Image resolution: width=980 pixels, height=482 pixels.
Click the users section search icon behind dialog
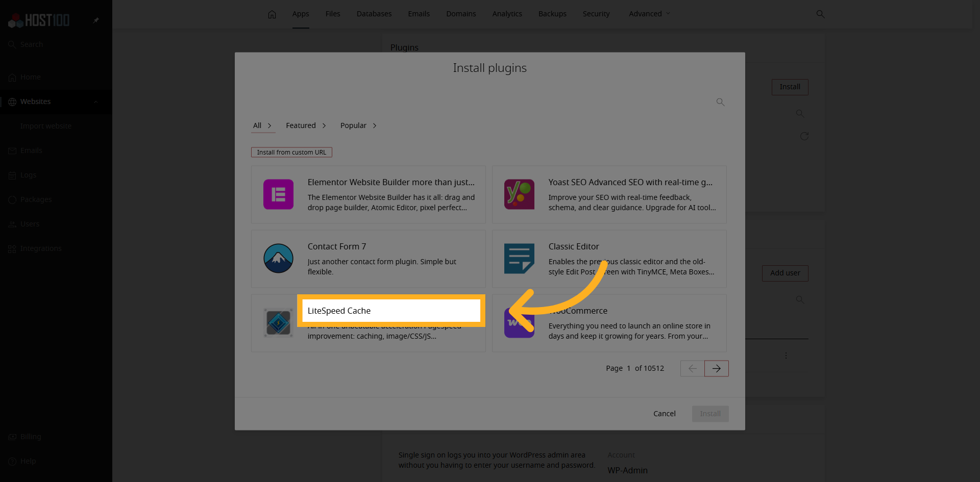[800, 299]
